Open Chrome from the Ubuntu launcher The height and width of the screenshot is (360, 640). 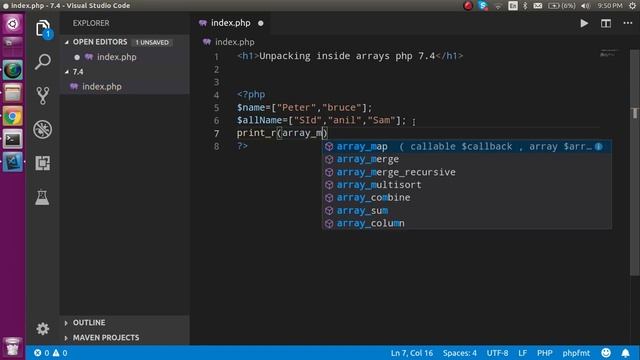[x=13, y=117]
